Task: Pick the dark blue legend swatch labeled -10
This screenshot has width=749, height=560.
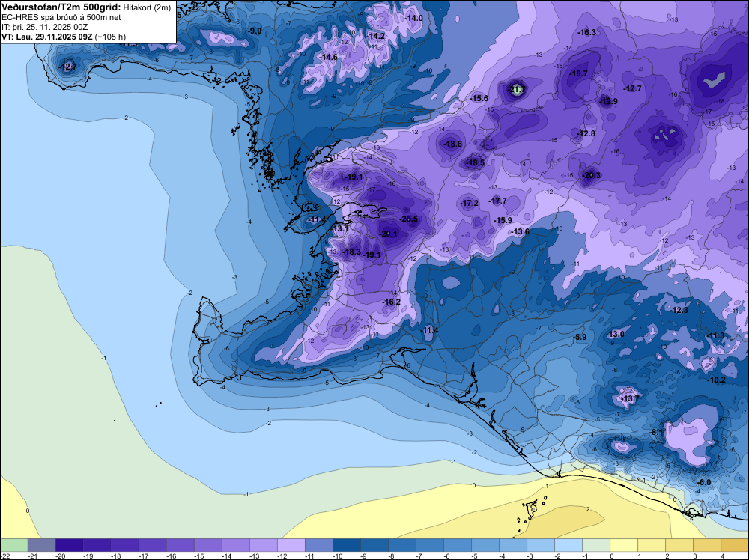Action: pyautogui.click(x=346, y=545)
